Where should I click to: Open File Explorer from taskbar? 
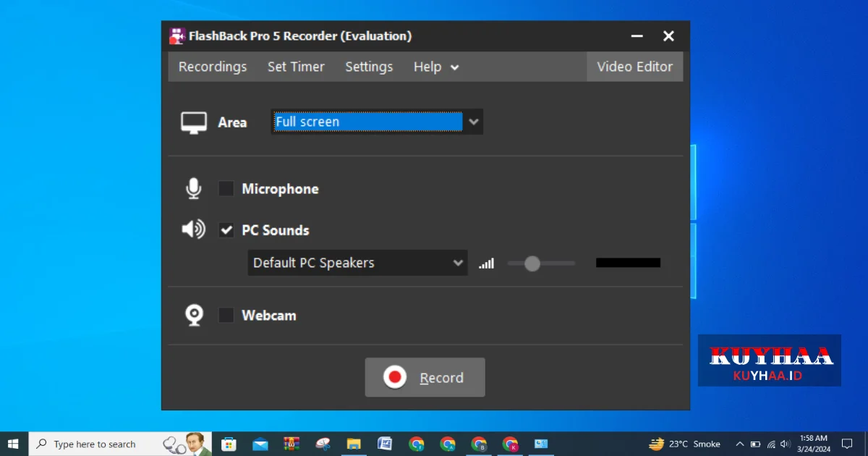click(354, 444)
